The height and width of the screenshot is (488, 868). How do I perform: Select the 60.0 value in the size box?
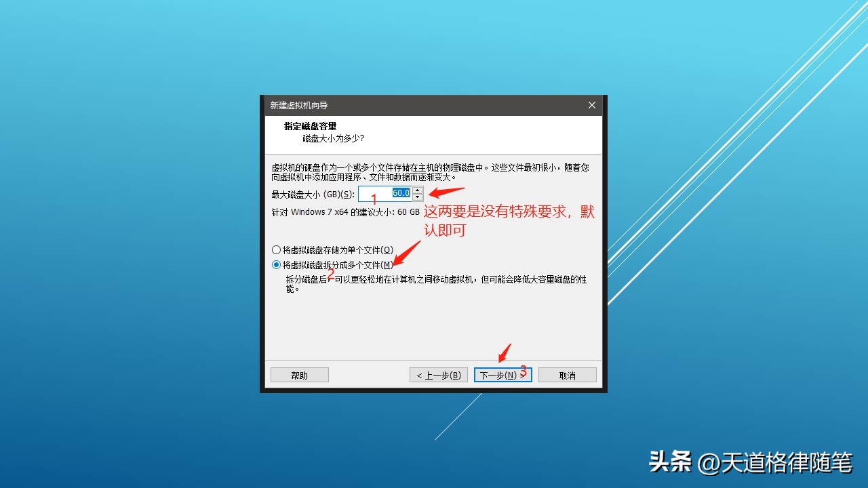click(x=400, y=192)
